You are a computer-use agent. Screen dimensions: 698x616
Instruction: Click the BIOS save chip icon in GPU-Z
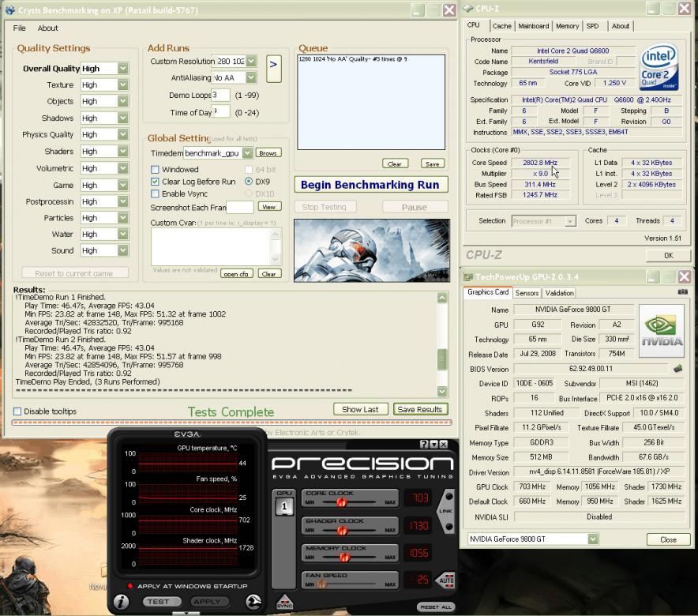(677, 369)
